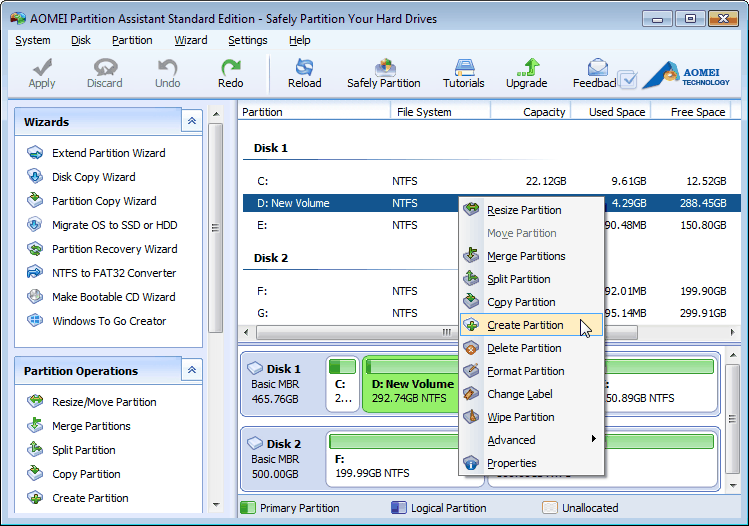This screenshot has width=749, height=526.
Task: Choose Merge Partitions from context menu
Action: pyautogui.click(x=531, y=256)
